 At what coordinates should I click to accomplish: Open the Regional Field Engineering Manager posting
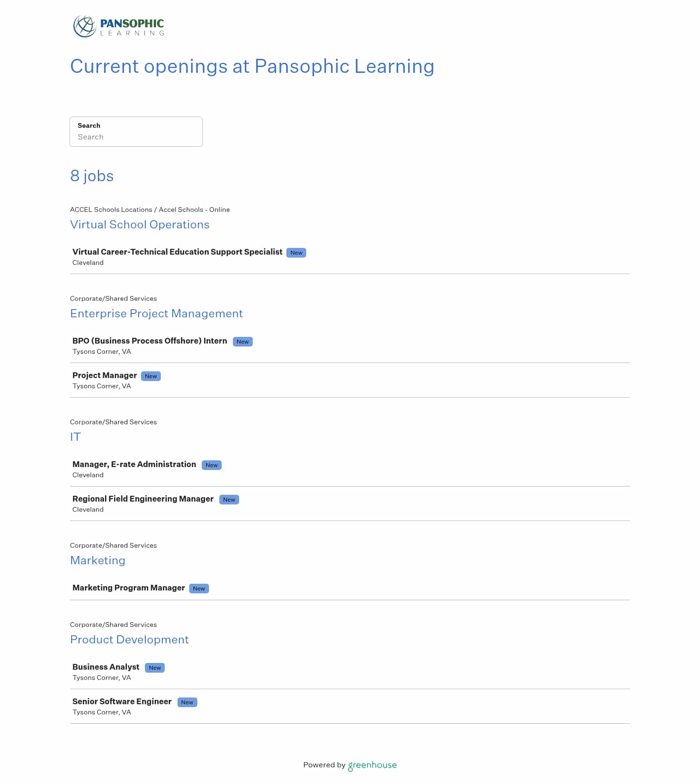click(142, 499)
